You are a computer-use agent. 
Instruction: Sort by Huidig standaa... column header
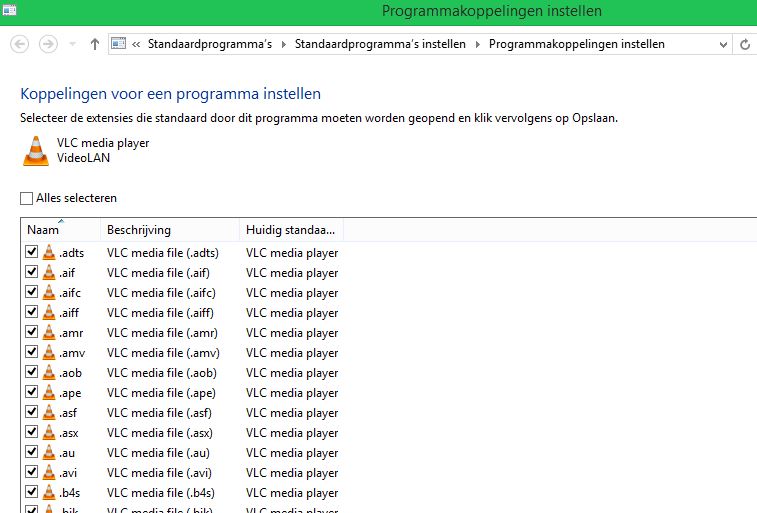click(291, 230)
